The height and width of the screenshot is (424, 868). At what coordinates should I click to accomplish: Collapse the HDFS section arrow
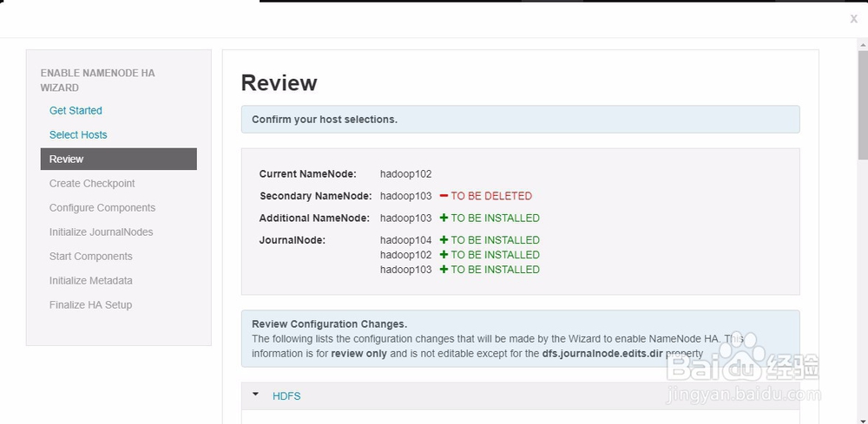pyautogui.click(x=255, y=395)
